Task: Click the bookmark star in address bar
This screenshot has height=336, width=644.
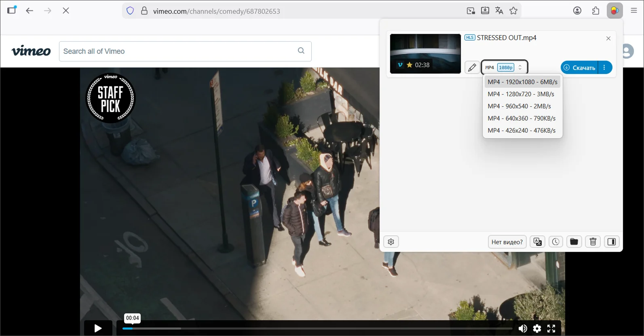Action: pyautogui.click(x=513, y=11)
